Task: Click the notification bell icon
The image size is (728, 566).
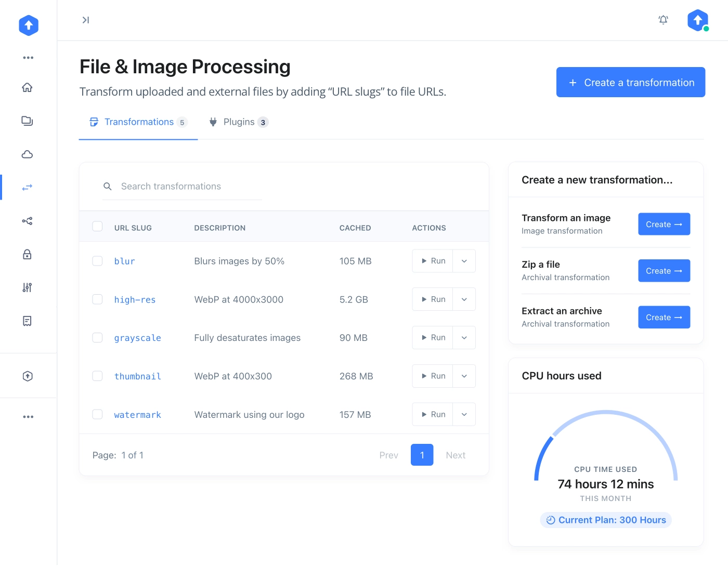Action: pyautogui.click(x=663, y=20)
